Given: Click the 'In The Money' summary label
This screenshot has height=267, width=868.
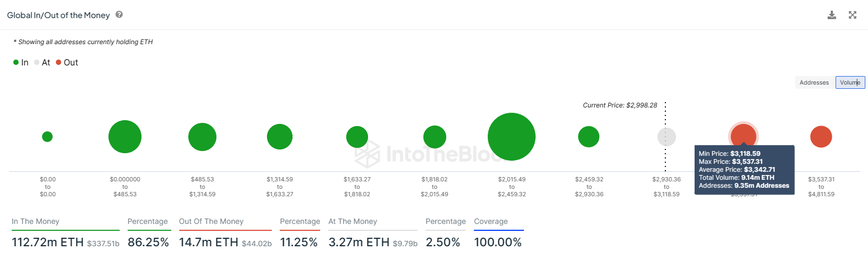Looking at the screenshot, I should 36,221.
